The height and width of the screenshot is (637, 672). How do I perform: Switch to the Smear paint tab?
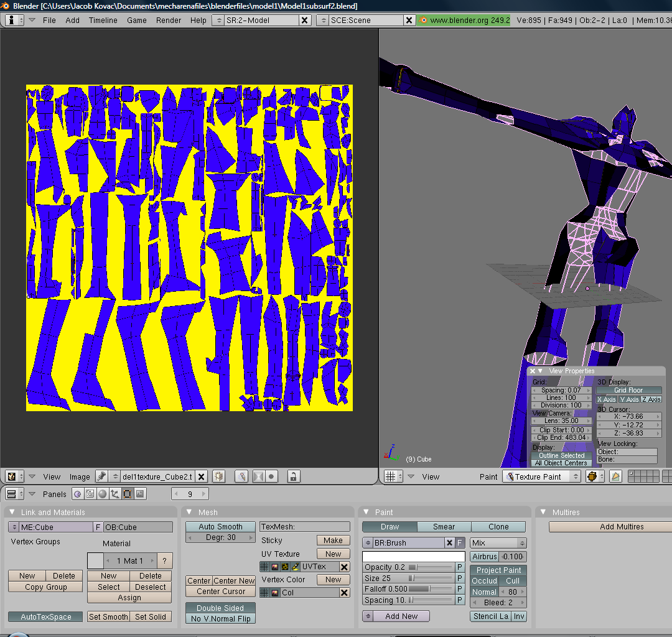click(444, 526)
